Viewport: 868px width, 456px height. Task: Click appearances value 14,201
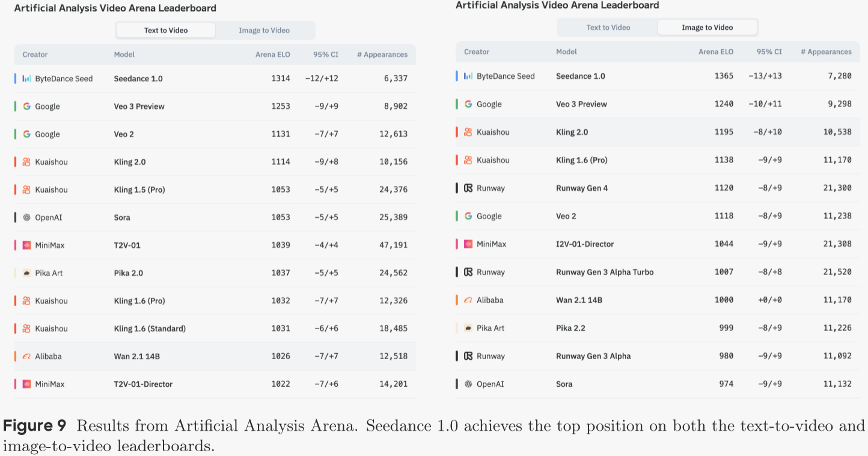[x=393, y=384]
